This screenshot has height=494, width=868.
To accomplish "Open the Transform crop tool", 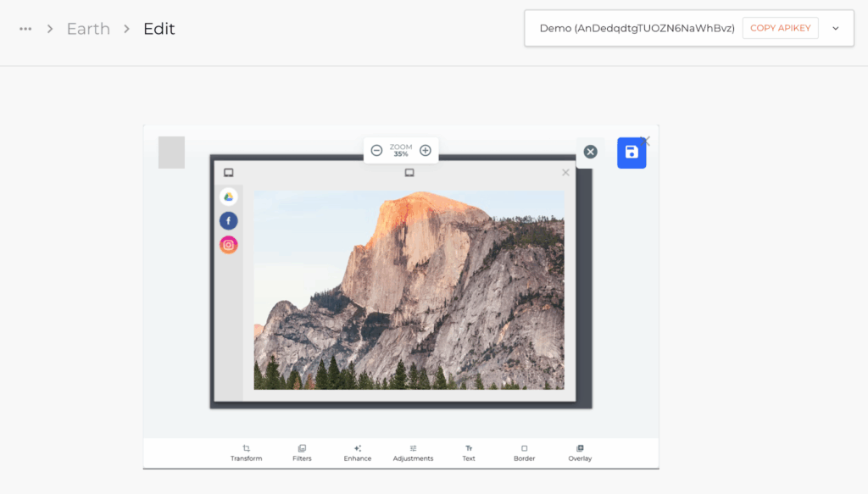I will pos(247,452).
